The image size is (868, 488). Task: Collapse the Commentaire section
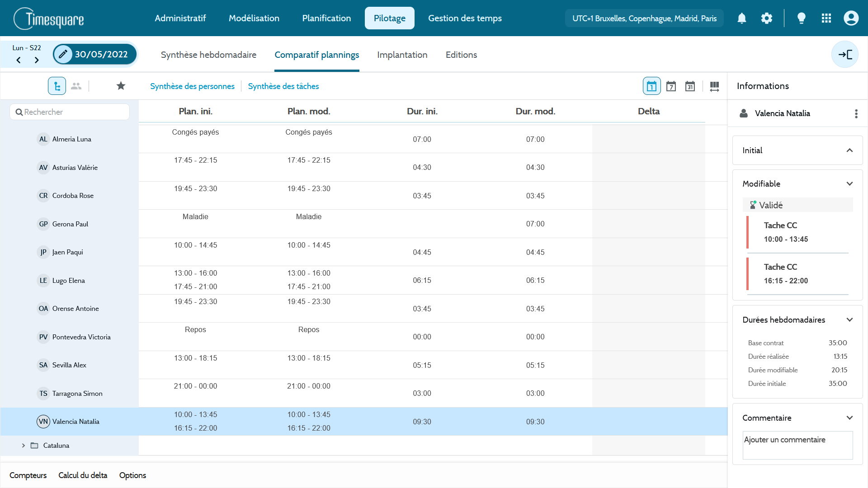point(849,418)
